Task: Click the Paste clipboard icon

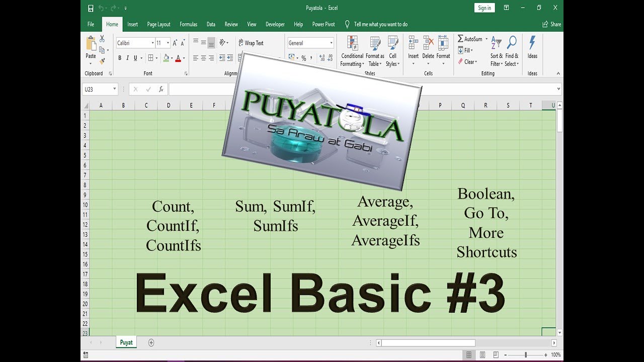Action: tap(91, 44)
